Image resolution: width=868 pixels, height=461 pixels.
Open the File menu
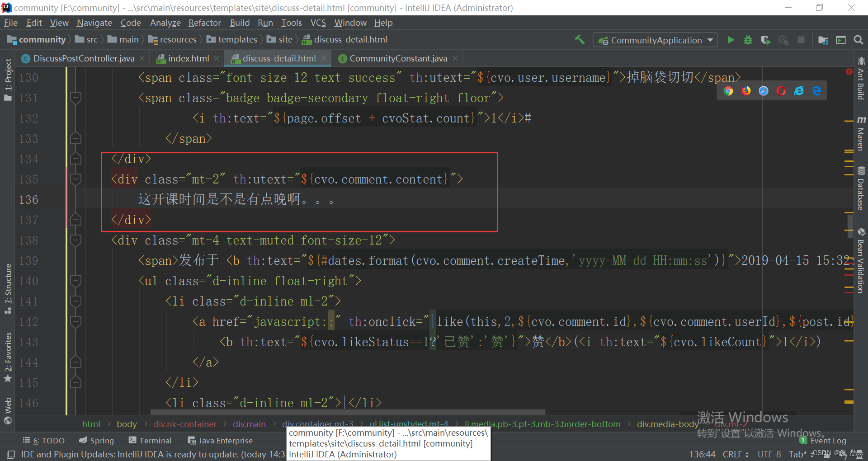tap(10, 23)
